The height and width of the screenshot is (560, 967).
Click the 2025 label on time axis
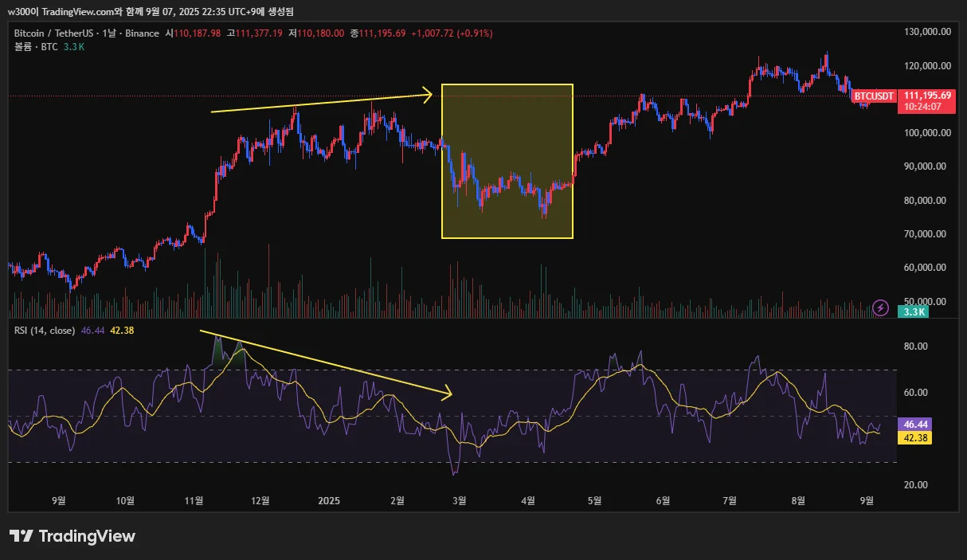[x=329, y=500]
